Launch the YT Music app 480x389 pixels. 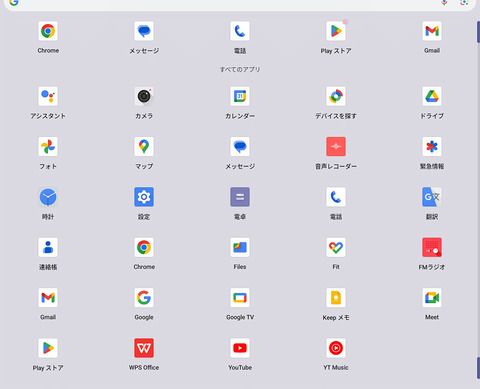tap(336, 348)
